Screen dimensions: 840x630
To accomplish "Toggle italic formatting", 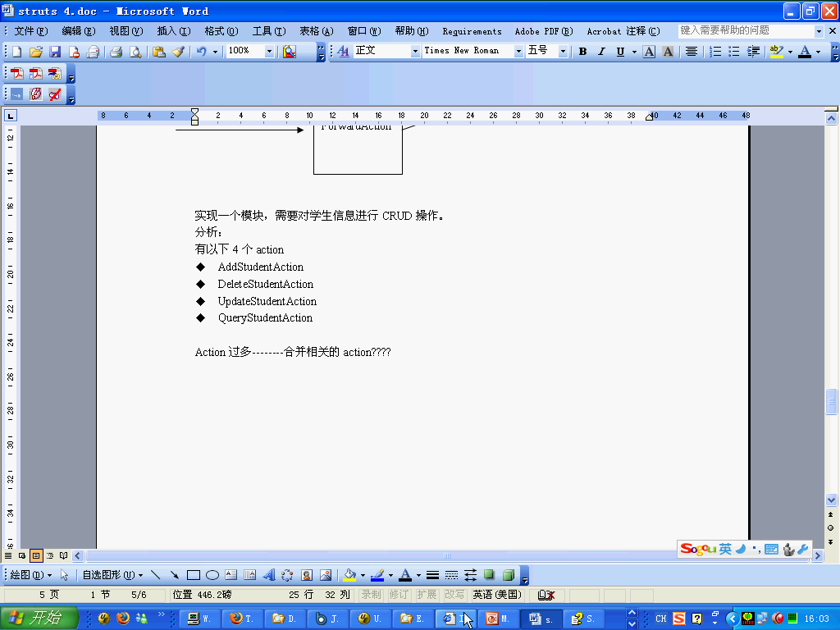I will tap(601, 52).
